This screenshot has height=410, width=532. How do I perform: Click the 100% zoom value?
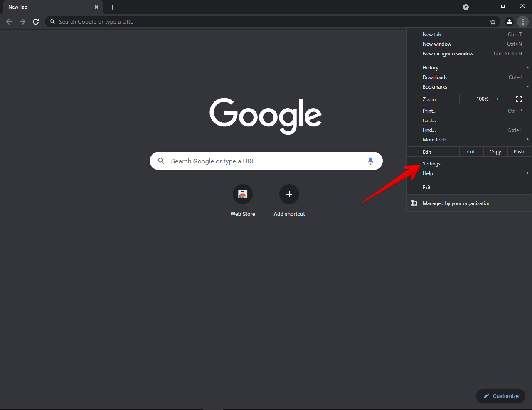(x=483, y=99)
